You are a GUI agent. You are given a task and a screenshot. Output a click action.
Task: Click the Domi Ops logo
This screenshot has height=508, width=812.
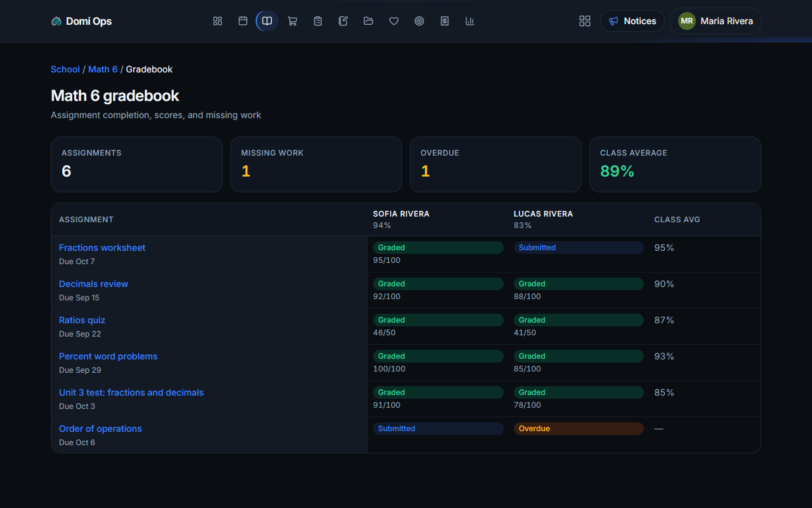click(81, 21)
